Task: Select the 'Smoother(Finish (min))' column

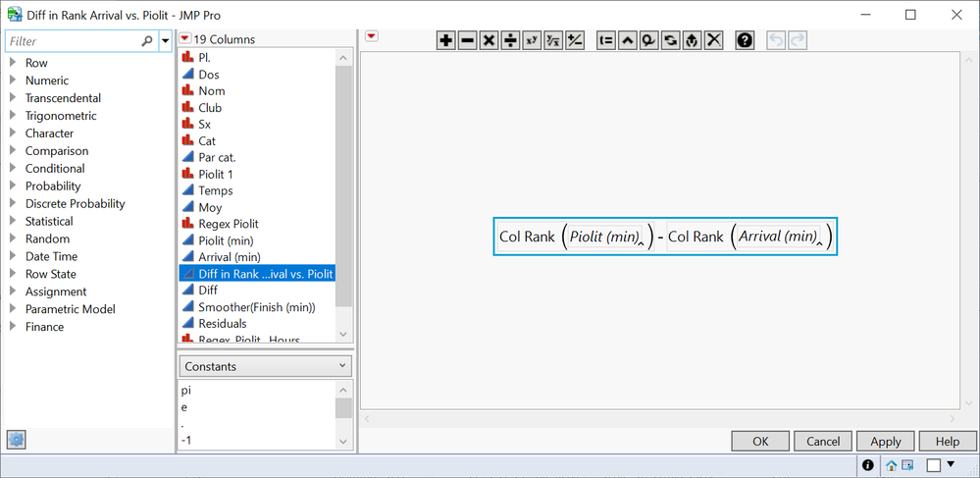Action: click(x=257, y=307)
